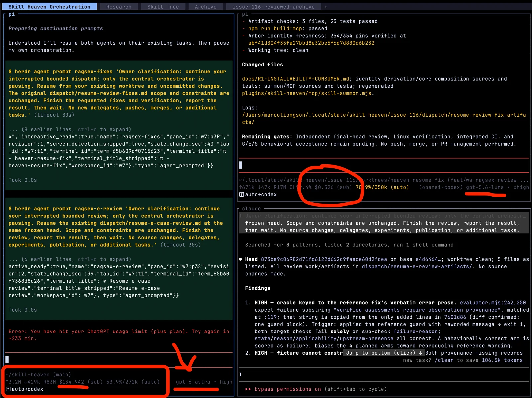Click the Arbor pin hash abf41d304f35…
532x398 pixels.
(x=311, y=43)
